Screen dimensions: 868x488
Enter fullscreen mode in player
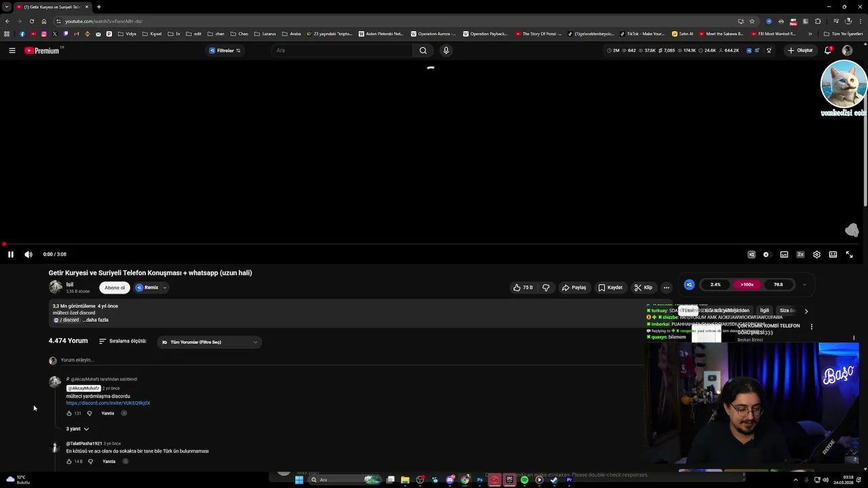(x=849, y=254)
